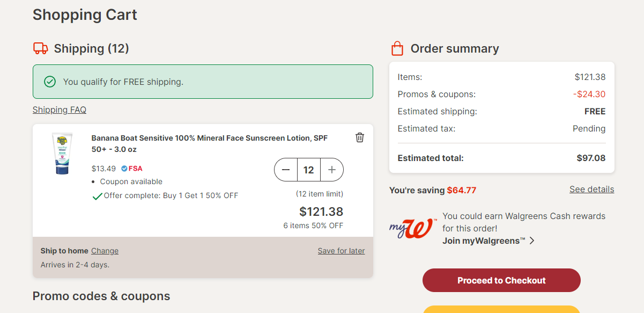This screenshot has width=644, height=313.
Task: Click the shopping bag Order summary icon
Action: pos(397,49)
